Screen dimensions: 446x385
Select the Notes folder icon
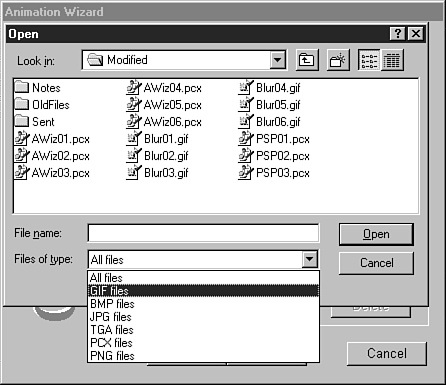tap(22, 87)
